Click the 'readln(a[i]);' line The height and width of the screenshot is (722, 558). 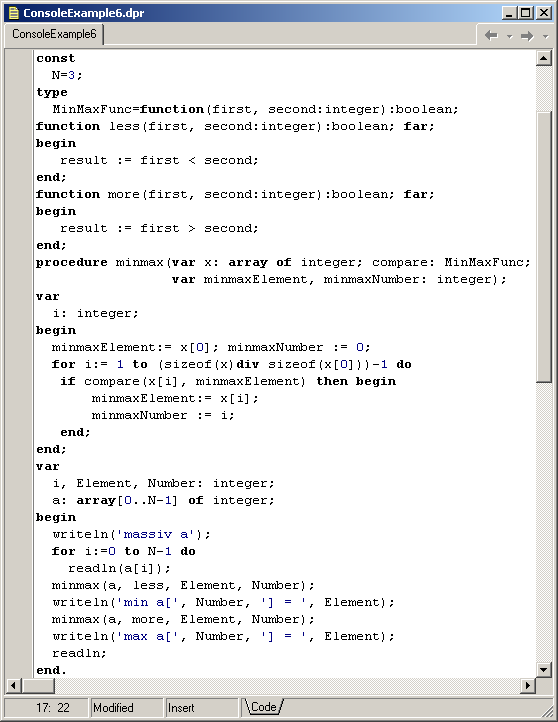[119, 569]
